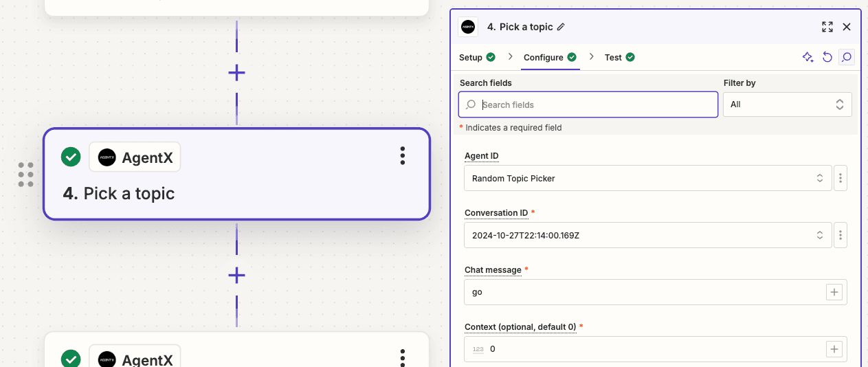Expand the step panel to full screen
Viewport: 868px width, 367px height.
pyautogui.click(x=827, y=27)
